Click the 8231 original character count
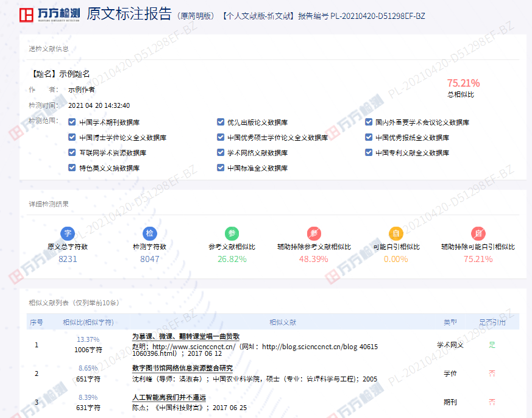The width and height of the screenshot is (532, 418). [68, 259]
